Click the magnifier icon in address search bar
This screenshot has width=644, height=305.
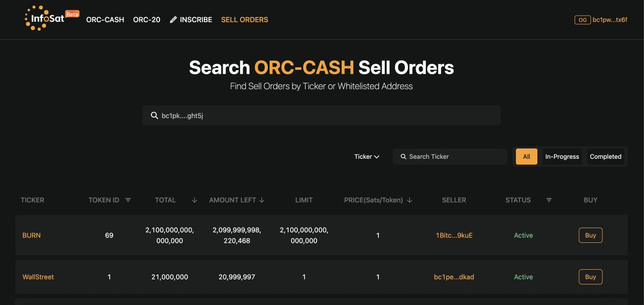(154, 115)
